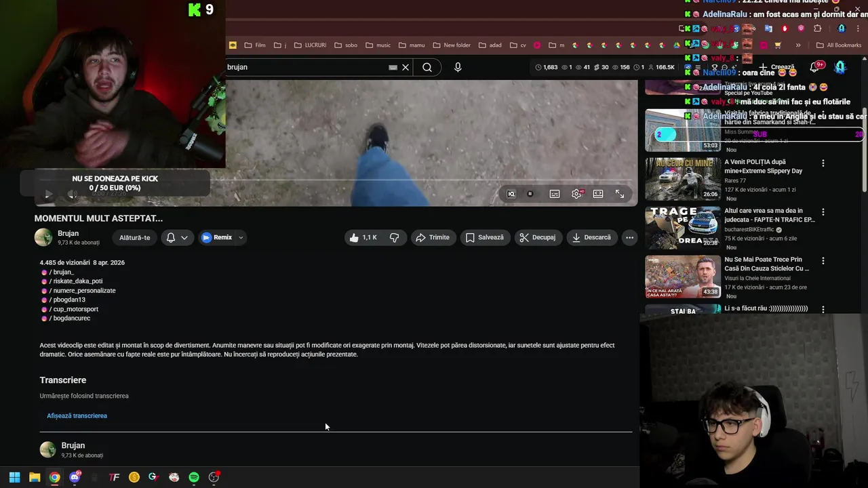Clip the video with Decupaj
Screen dimensions: 868x488
[538, 237]
